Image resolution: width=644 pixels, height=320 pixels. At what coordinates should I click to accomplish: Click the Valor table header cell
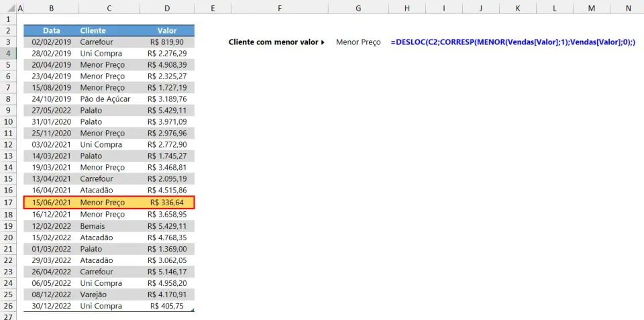167,31
